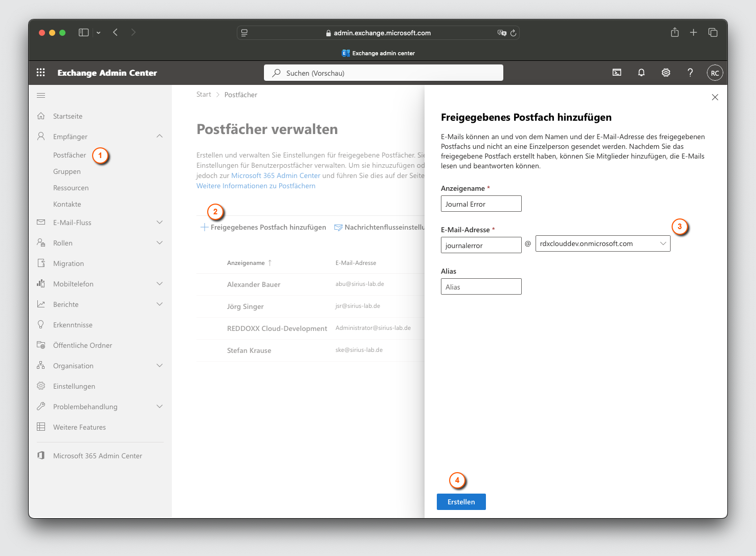The width and height of the screenshot is (756, 556).
Task: Reload the page in Safari
Action: pyautogui.click(x=513, y=33)
